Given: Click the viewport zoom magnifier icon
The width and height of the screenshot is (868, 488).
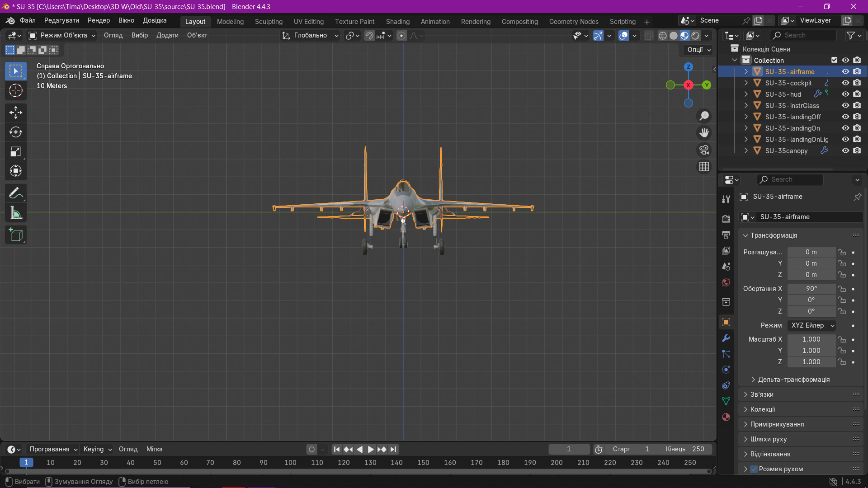Looking at the screenshot, I should pyautogui.click(x=704, y=116).
